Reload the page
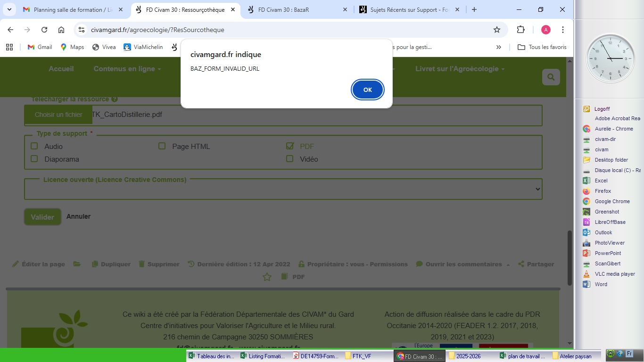644x362 pixels. click(44, 30)
